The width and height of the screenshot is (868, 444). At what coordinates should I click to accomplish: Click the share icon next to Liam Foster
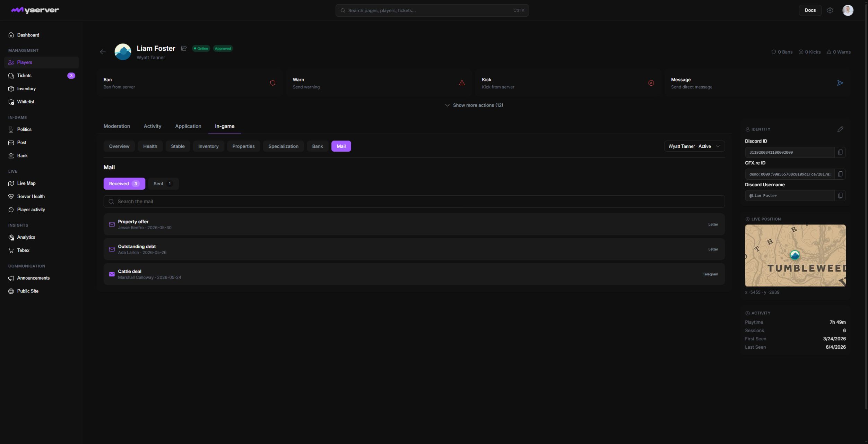184,49
